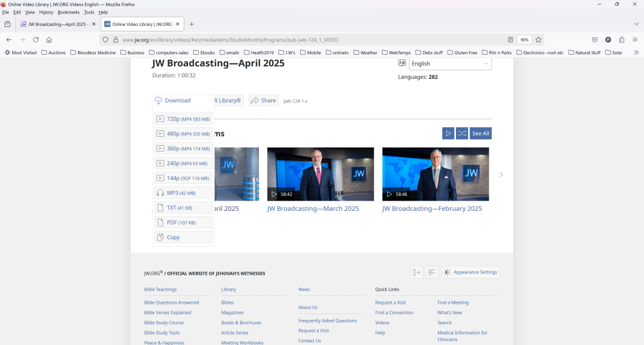Advance video carousel with right chevron

coord(501,175)
